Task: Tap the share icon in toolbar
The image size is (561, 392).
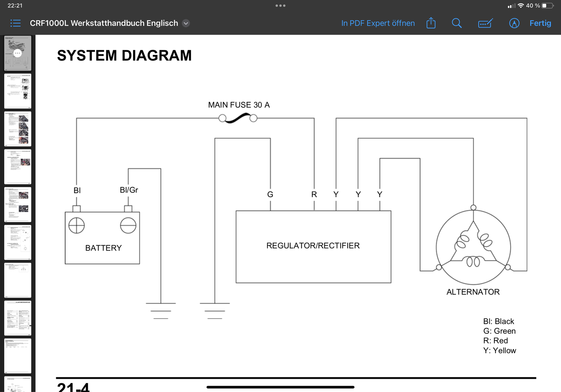Action: [x=431, y=23]
